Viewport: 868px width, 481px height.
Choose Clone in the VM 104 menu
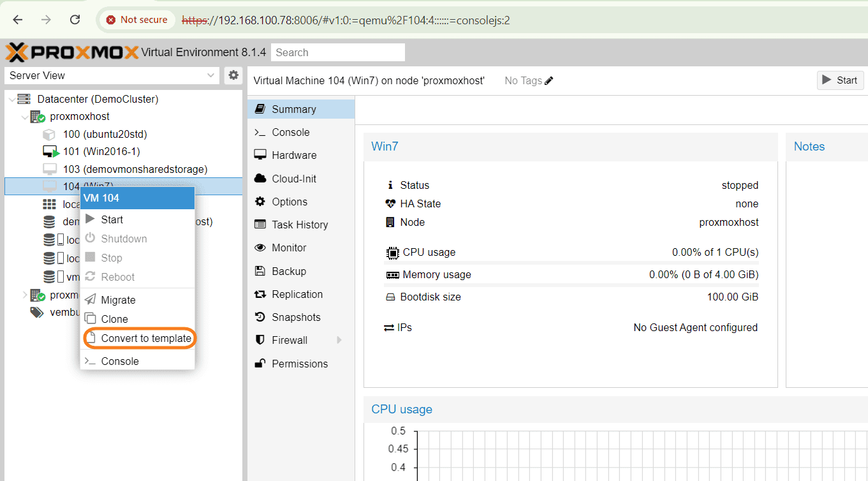(137, 319)
